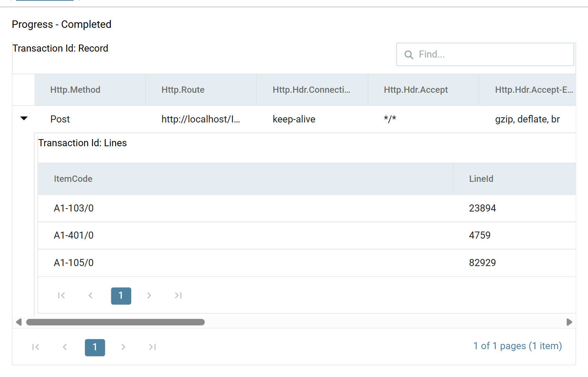Select the keep-alive cell
The width and height of the screenshot is (588, 377).
tap(294, 119)
